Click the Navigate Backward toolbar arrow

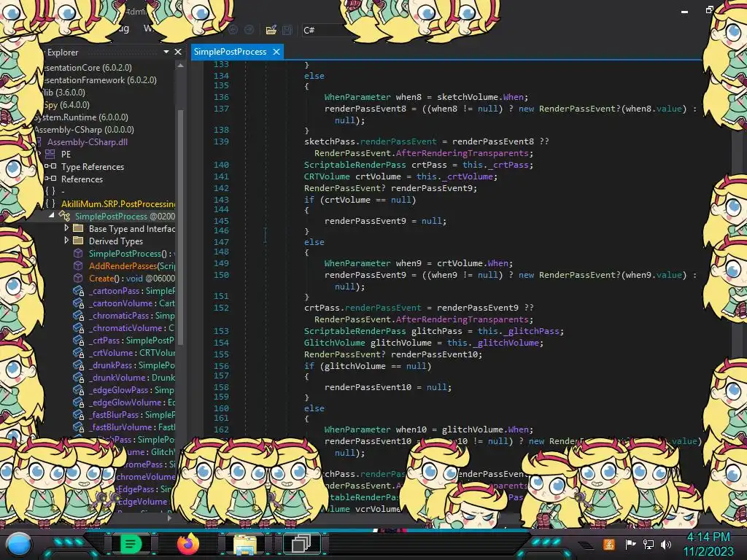[x=233, y=30]
